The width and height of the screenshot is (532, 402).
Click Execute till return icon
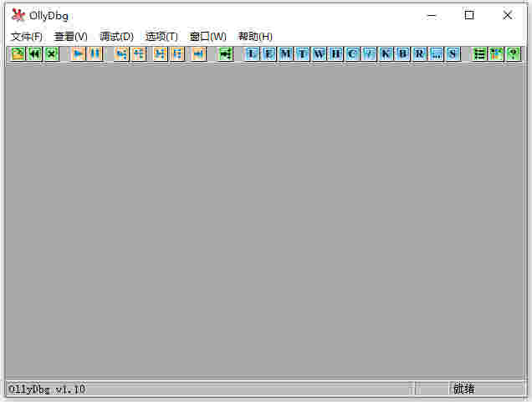199,53
